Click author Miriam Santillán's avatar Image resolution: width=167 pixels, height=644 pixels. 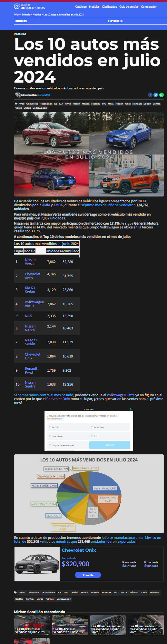click(x=18, y=95)
